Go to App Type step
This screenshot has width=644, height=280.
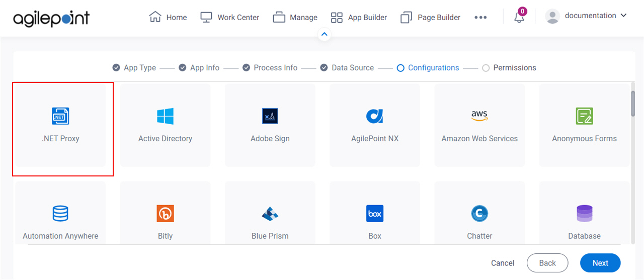(x=134, y=67)
